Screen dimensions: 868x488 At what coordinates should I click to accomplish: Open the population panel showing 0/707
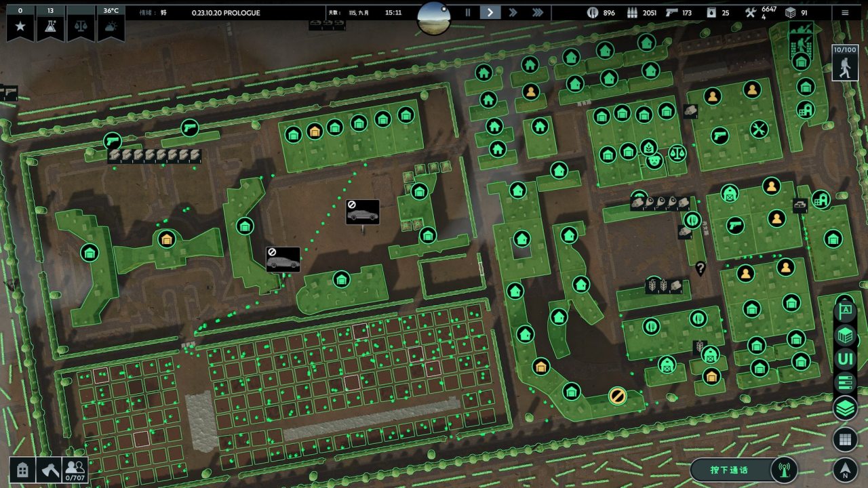(75, 470)
